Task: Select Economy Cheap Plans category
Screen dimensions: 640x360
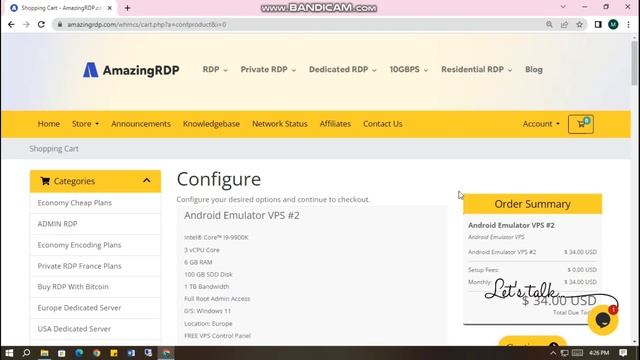Action: coord(95,203)
